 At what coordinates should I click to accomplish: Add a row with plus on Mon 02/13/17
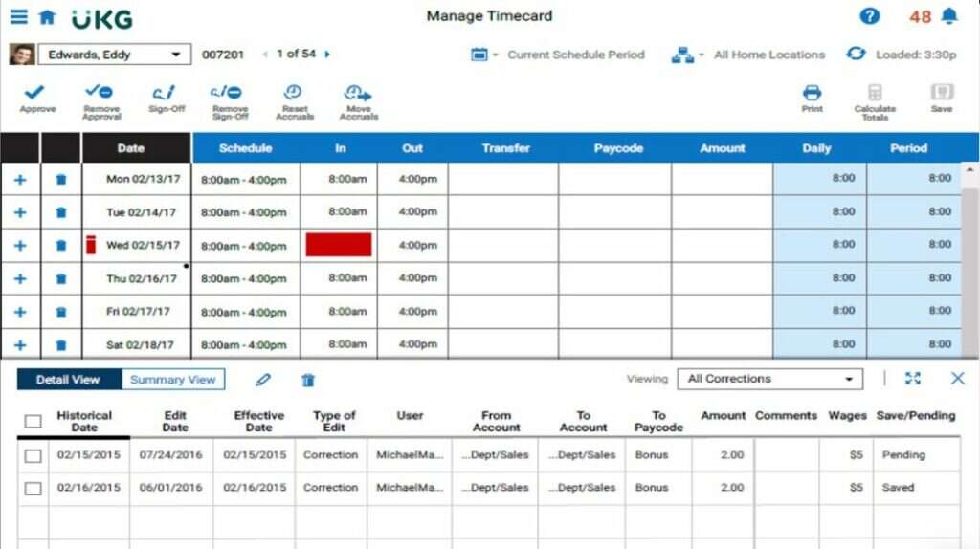20,179
